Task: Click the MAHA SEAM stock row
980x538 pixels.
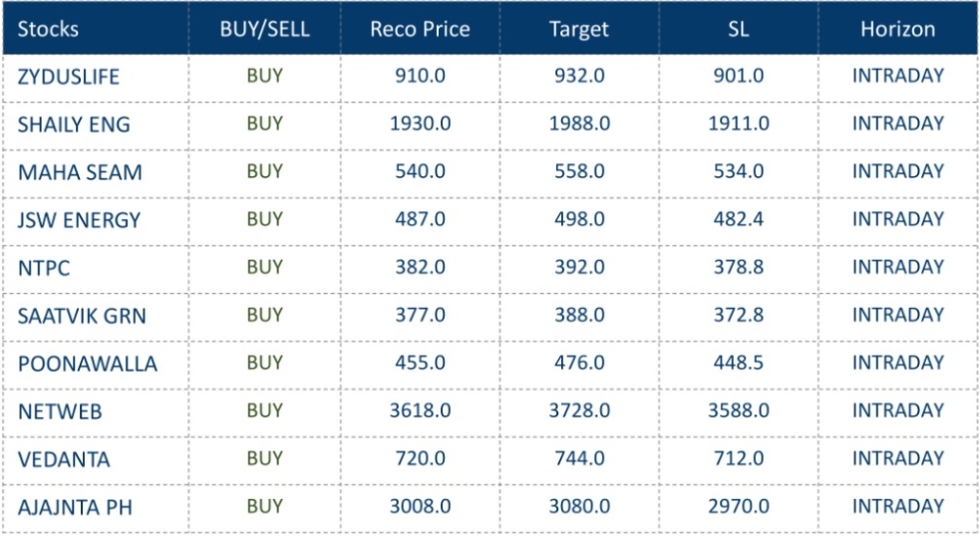Action: pyautogui.click(x=80, y=172)
